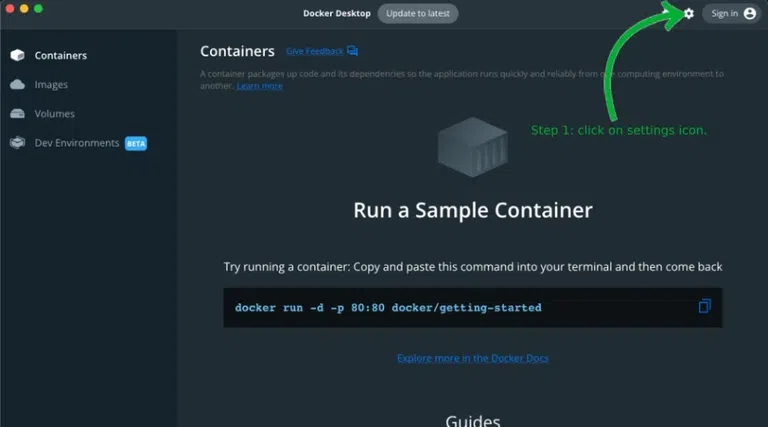Click the Dev Environments icon in sidebar
This screenshot has width=768, height=427.
pos(18,143)
